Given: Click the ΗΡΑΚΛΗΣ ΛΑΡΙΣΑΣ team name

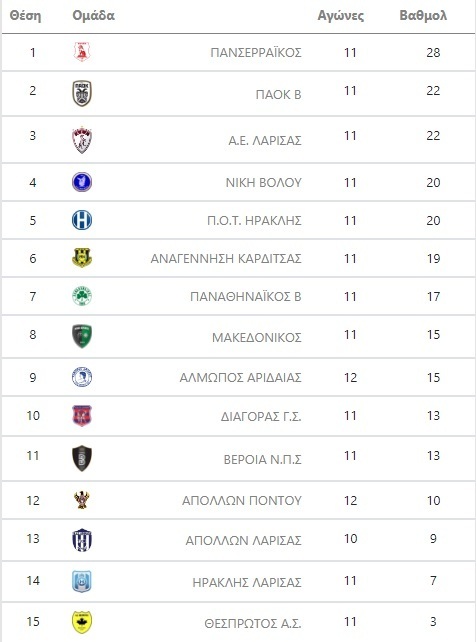Looking at the screenshot, I should coord(247,582).
